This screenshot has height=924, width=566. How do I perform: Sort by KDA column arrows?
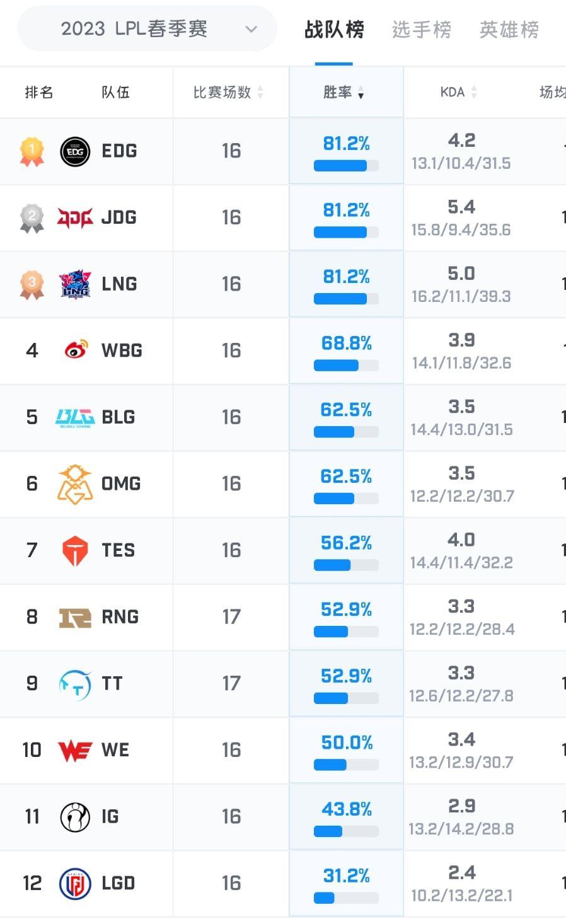pyautogui.click(x=474, y=93)
